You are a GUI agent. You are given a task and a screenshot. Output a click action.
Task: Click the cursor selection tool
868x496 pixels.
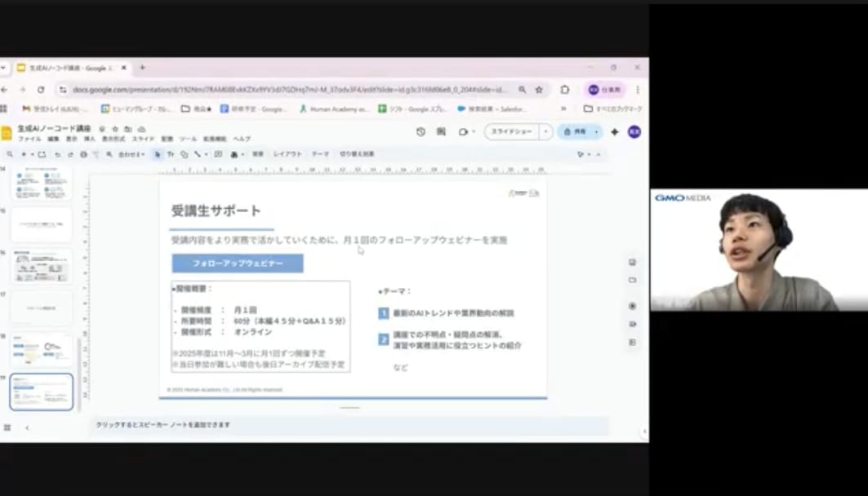coord(157,154)
